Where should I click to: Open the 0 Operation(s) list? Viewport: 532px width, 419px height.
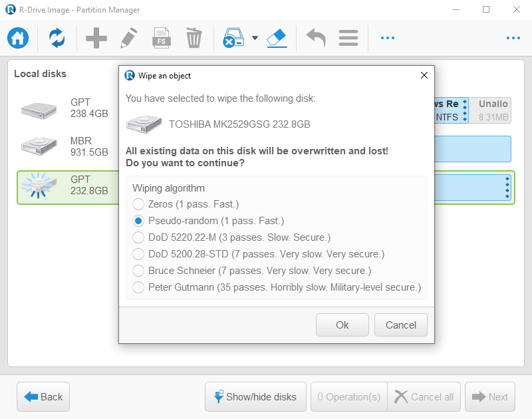(x=348, y=396)
